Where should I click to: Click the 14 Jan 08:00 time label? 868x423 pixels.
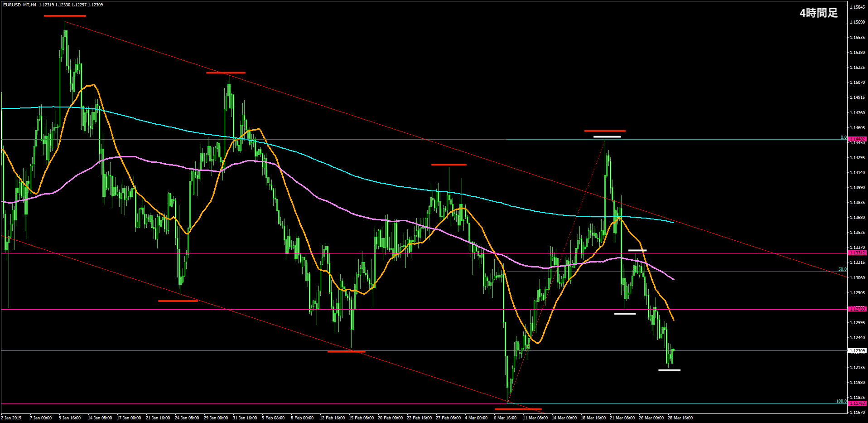point(100,418)
